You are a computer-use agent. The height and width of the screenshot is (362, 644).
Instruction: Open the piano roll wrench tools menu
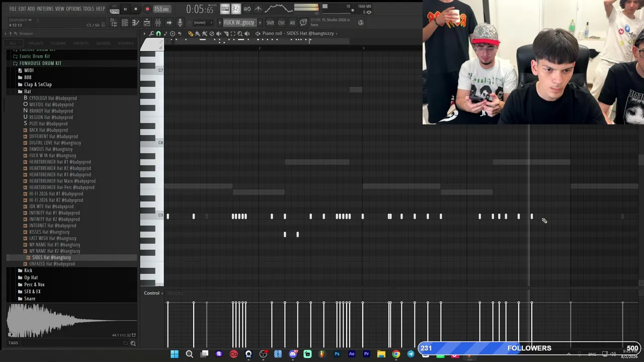click(x=151, y=34)
